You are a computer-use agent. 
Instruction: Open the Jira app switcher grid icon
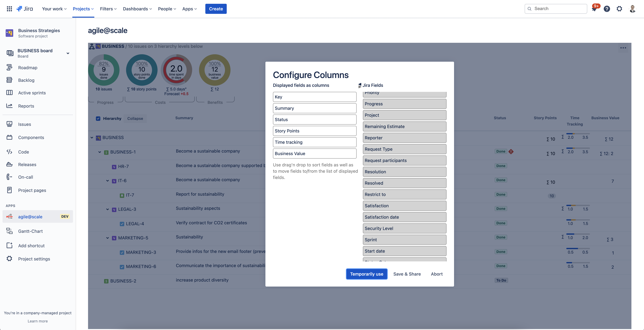[x=9, y=9]
